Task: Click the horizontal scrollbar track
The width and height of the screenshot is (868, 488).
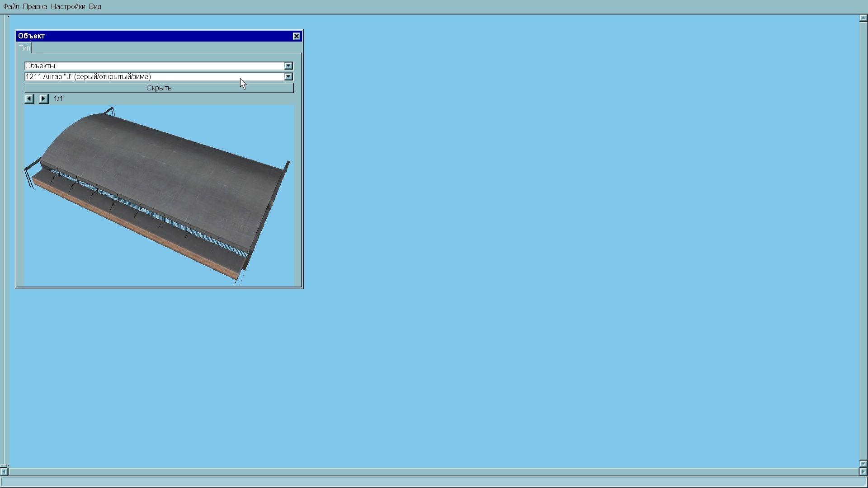Action: point(434,472)
